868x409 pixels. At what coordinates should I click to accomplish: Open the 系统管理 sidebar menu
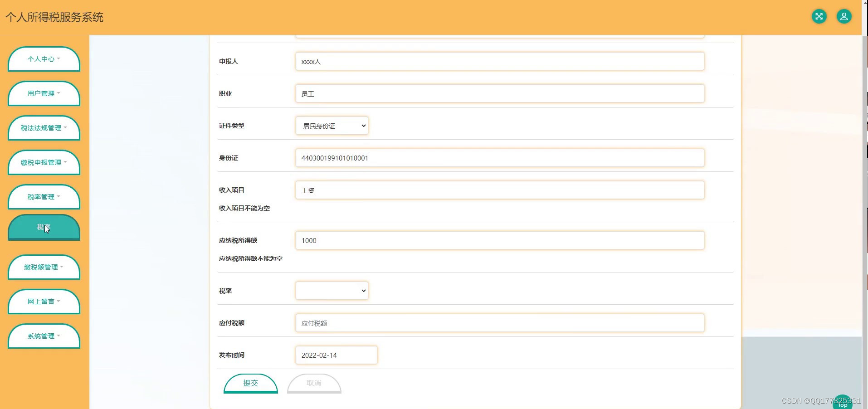click(44, 336)
